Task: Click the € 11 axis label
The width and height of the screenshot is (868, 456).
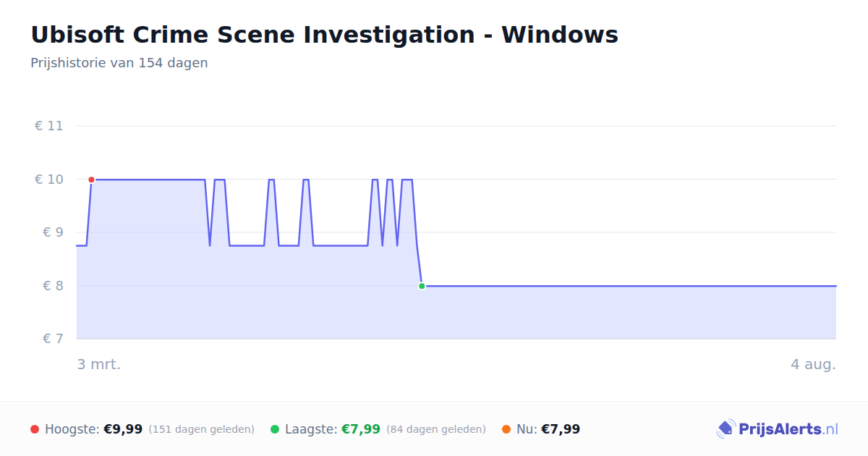Action: [48, 126]
